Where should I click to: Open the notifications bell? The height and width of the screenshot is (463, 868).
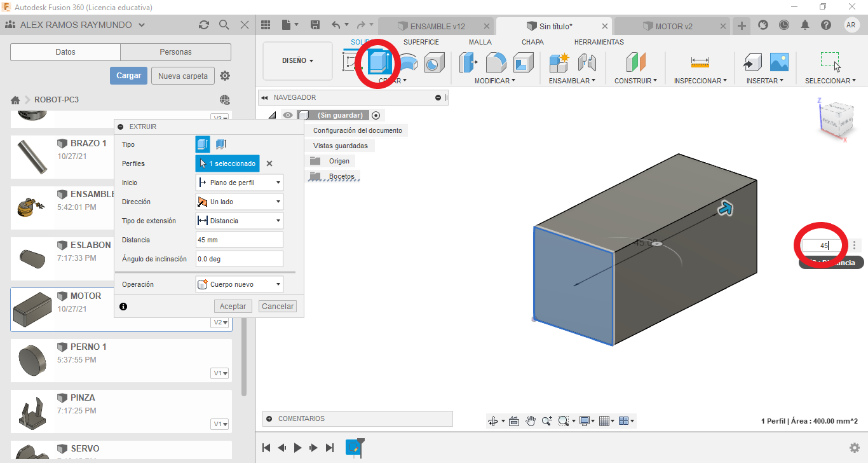point(805,25)
